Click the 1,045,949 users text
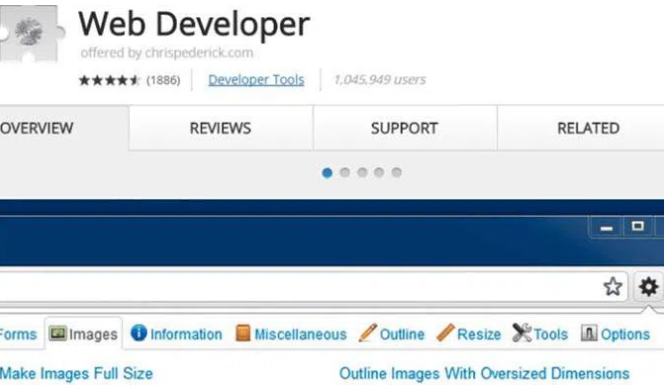Image resolution: width=668 pixels, height=385 pixels. tap(380, 80)
